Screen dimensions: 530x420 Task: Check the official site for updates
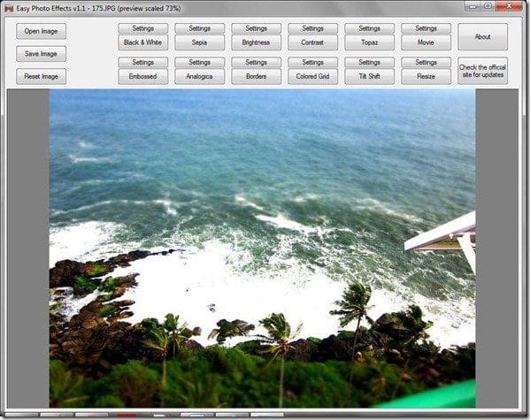click(483, 71)
